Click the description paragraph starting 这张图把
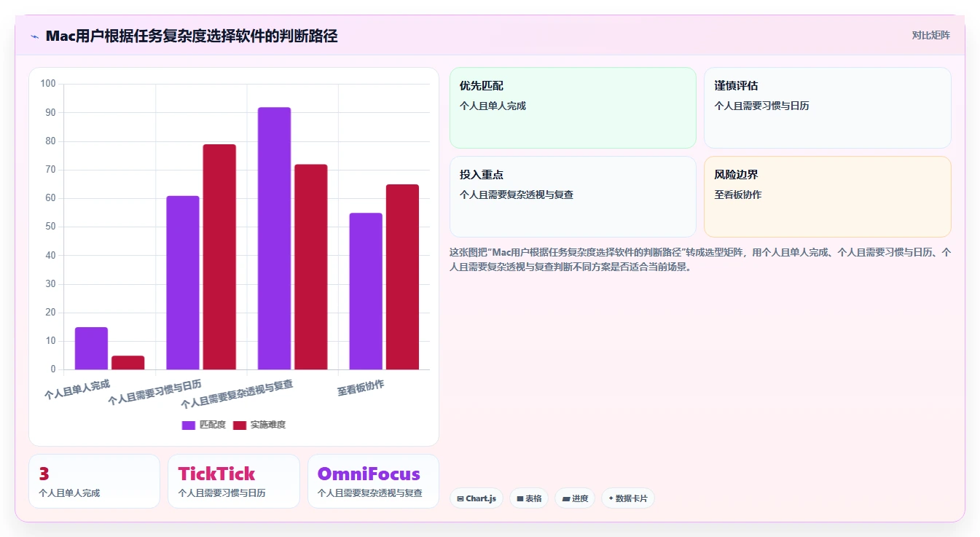The image size is (980, 537). pos(700,259)
